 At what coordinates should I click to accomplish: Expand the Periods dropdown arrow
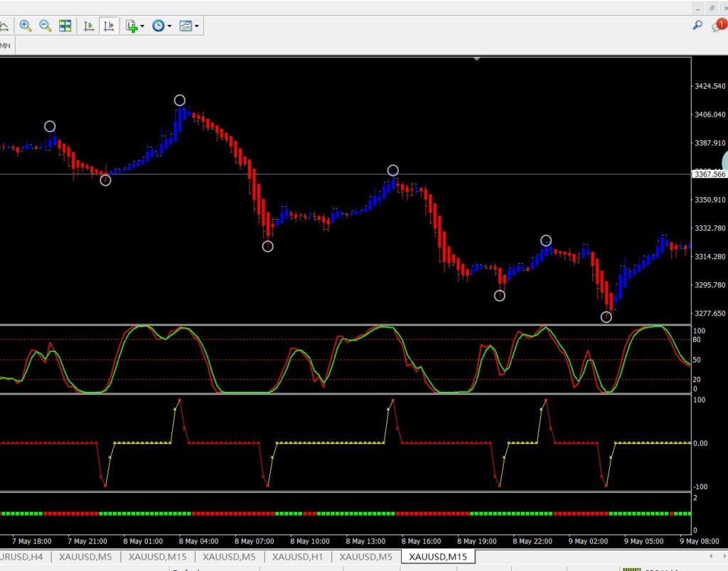click(169, 26)
